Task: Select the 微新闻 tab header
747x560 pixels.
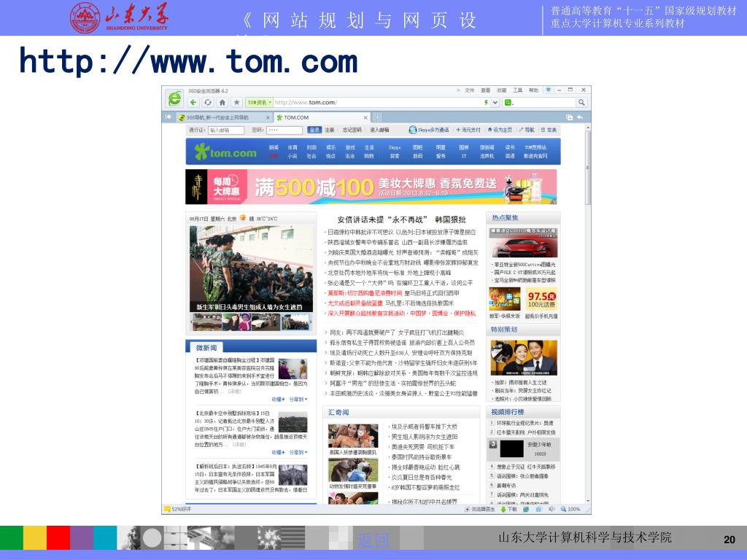Action: [206, 348]
